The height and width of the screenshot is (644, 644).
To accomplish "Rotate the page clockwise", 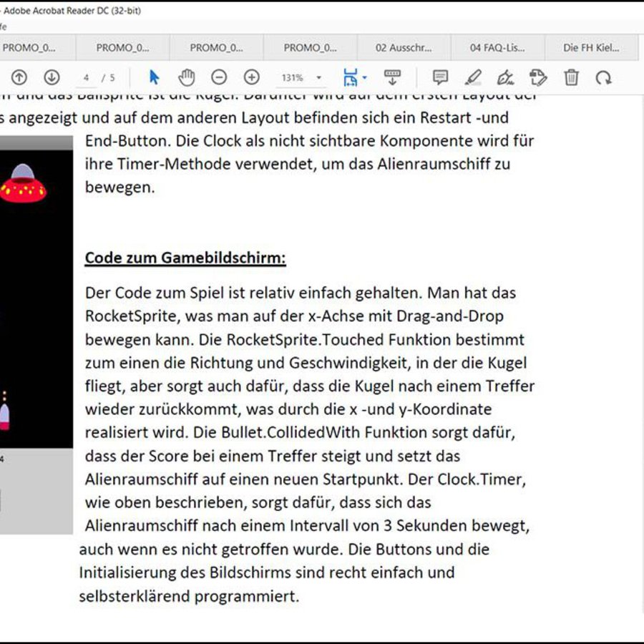I will pos(604,77).
